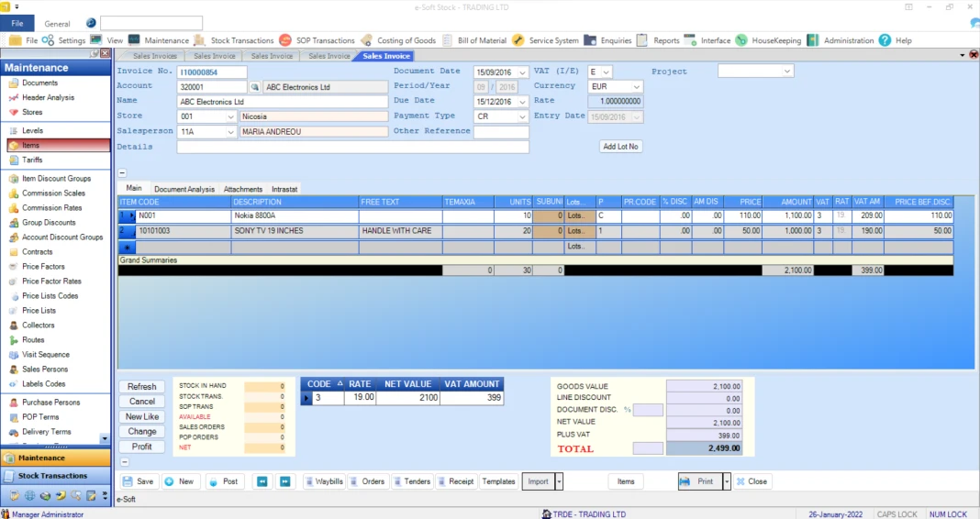The height and width of the screenshot is (519, 980).
Task: Open Contracts in sidebar
Action: click(37, 251)
